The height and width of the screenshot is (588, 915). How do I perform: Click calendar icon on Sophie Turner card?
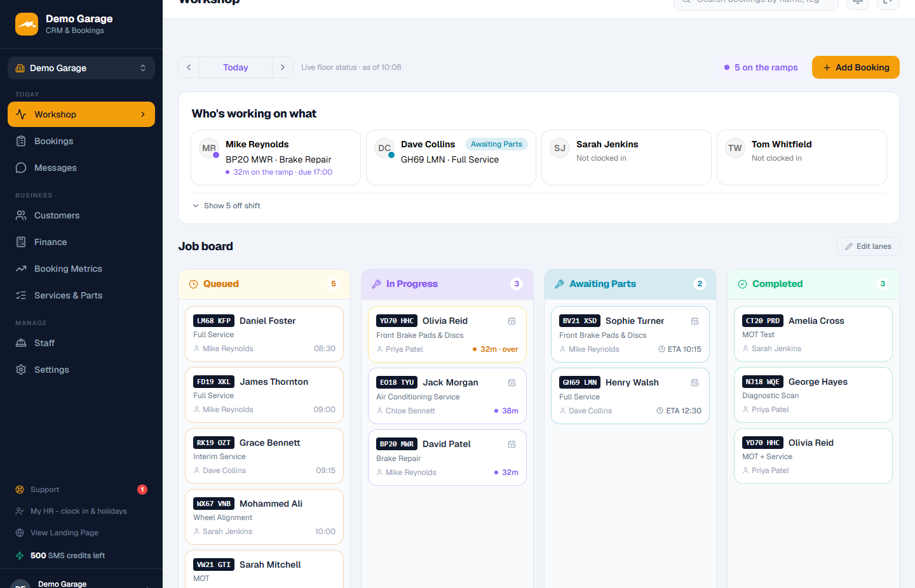click(695, 321)
